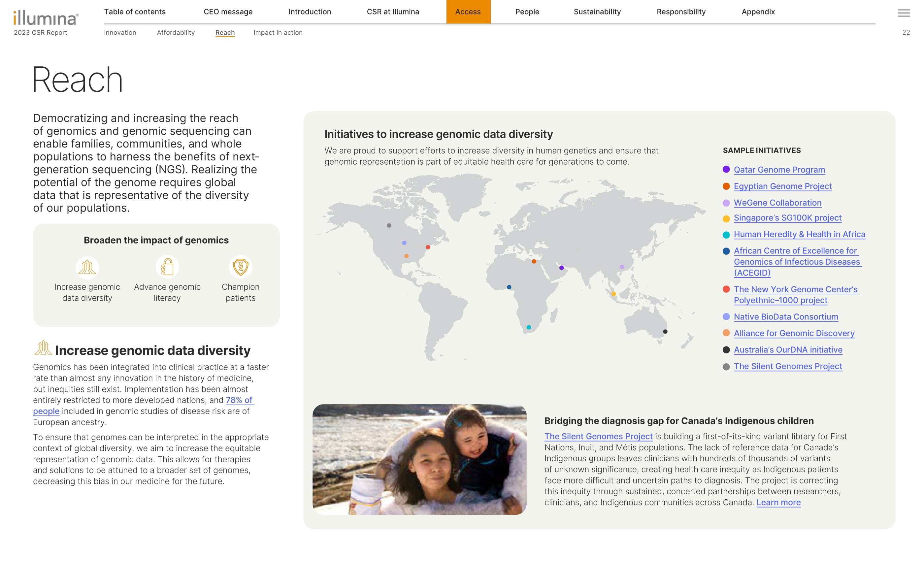Click the teal South Africa map marker

(529, 327)
